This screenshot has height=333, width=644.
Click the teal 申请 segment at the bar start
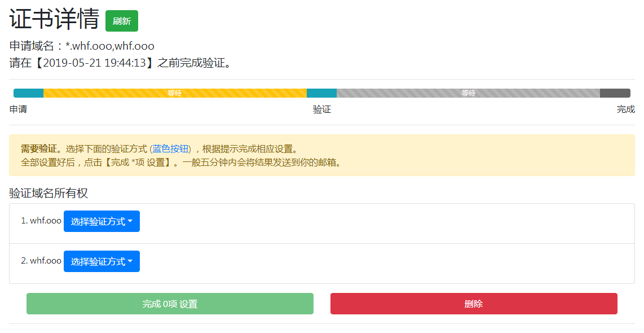(x=28, y=93)
